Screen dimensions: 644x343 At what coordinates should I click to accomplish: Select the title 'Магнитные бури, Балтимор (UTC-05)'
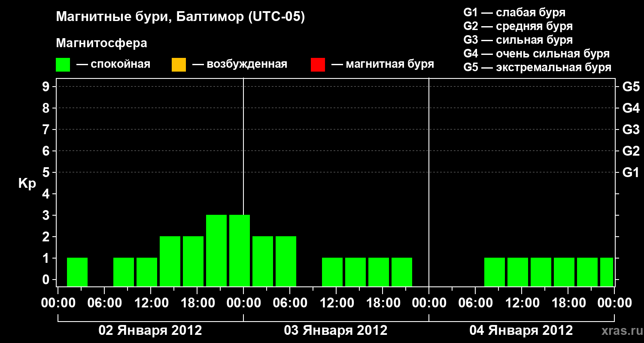click(180, 17)
